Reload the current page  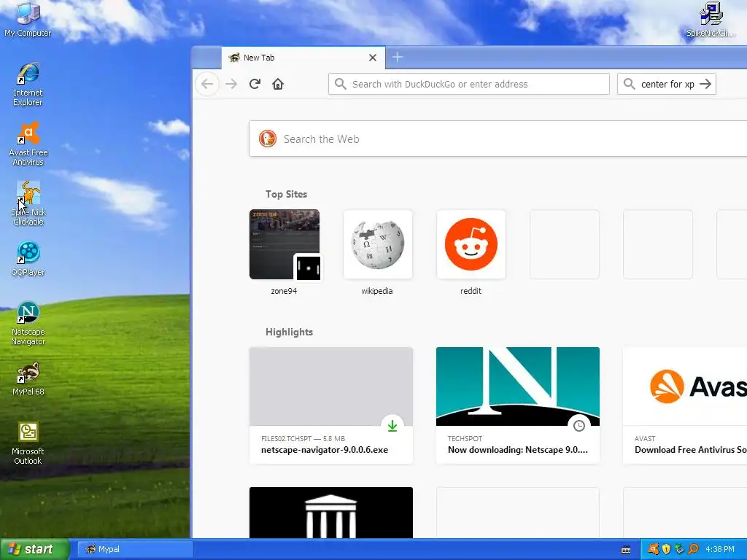pos(255,85)
